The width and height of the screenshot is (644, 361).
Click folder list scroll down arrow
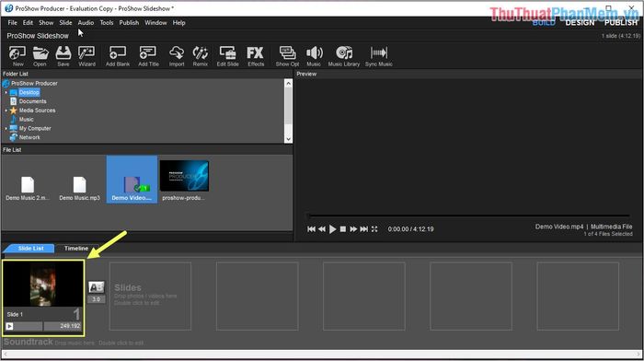(x=288, y=139)
